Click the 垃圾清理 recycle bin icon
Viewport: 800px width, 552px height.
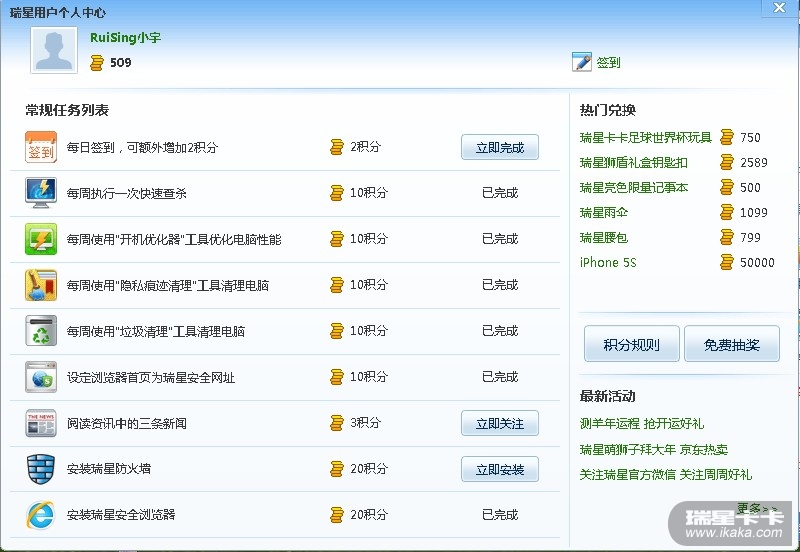[41, 331]
